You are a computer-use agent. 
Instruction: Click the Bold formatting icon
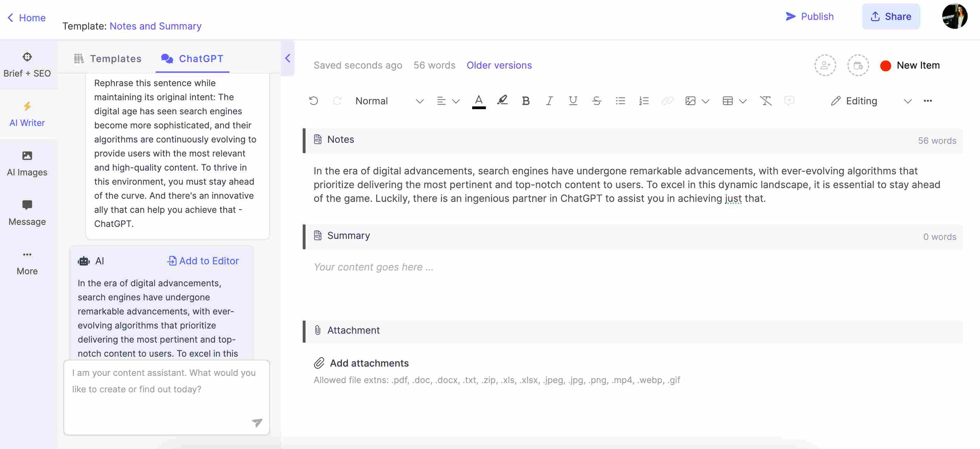click(525, 100)
